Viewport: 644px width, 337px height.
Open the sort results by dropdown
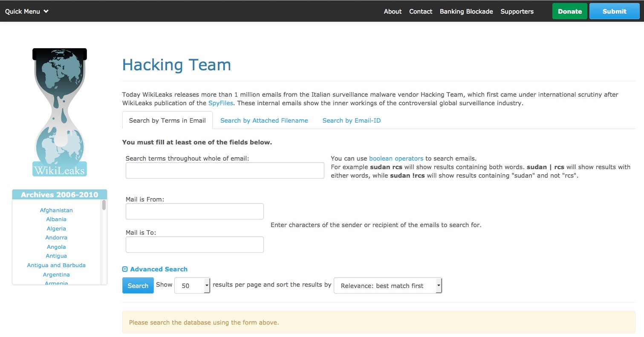(x=388, y=286)
